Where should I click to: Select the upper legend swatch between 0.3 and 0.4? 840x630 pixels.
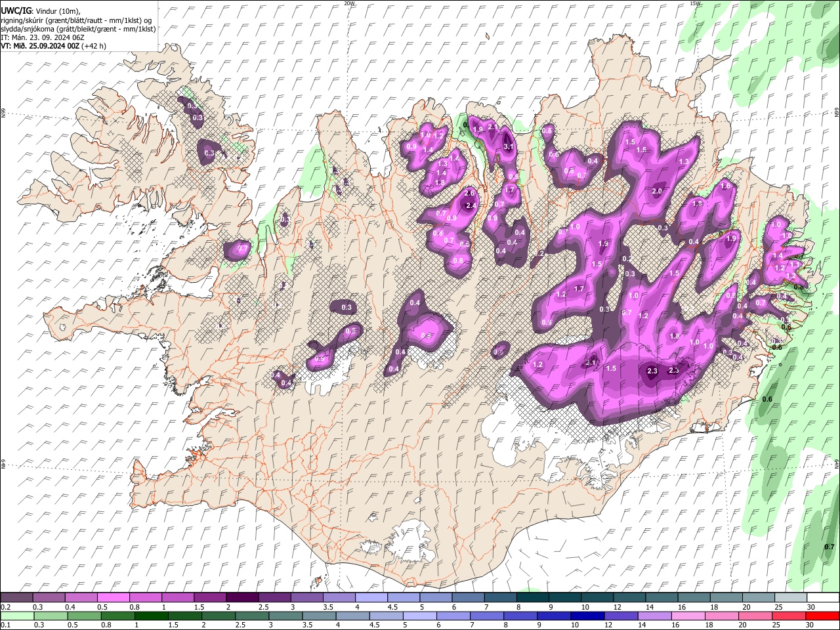click(x=49, y=598)
